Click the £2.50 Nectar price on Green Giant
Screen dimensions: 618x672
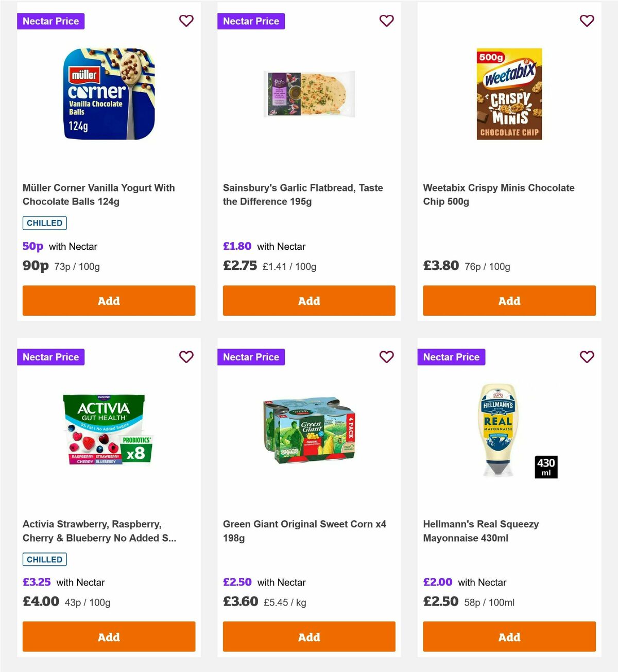(237, 582)
